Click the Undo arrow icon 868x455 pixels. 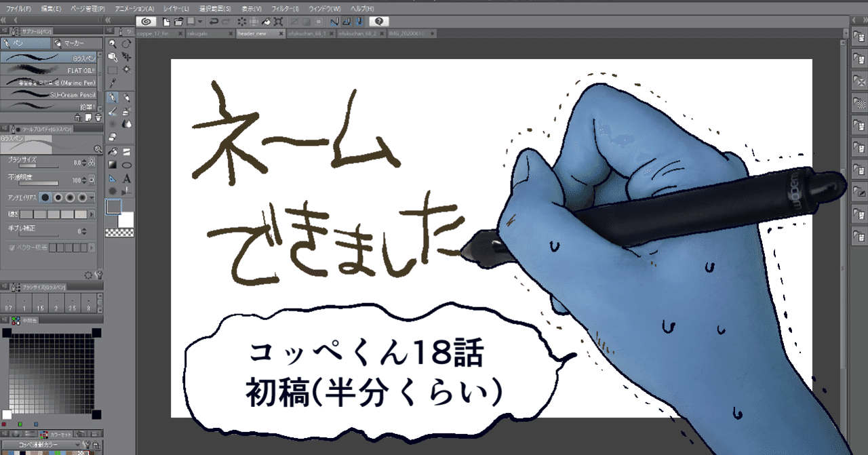click(214, 22)
